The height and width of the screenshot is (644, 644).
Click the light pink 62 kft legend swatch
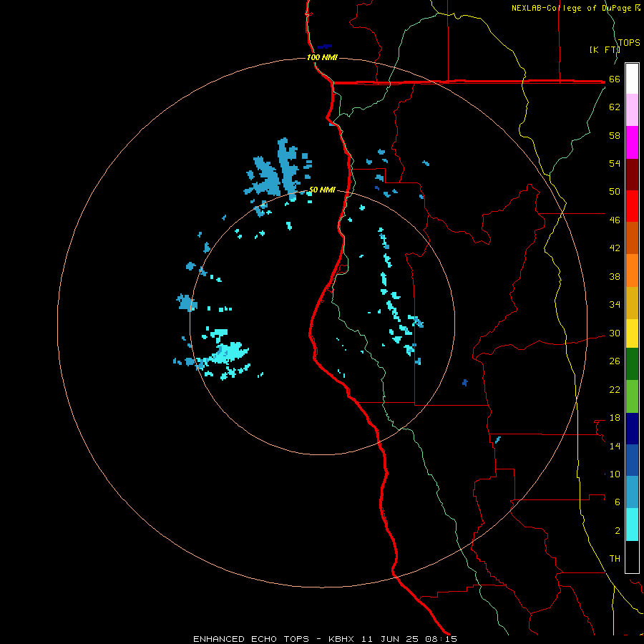point(632,110)
